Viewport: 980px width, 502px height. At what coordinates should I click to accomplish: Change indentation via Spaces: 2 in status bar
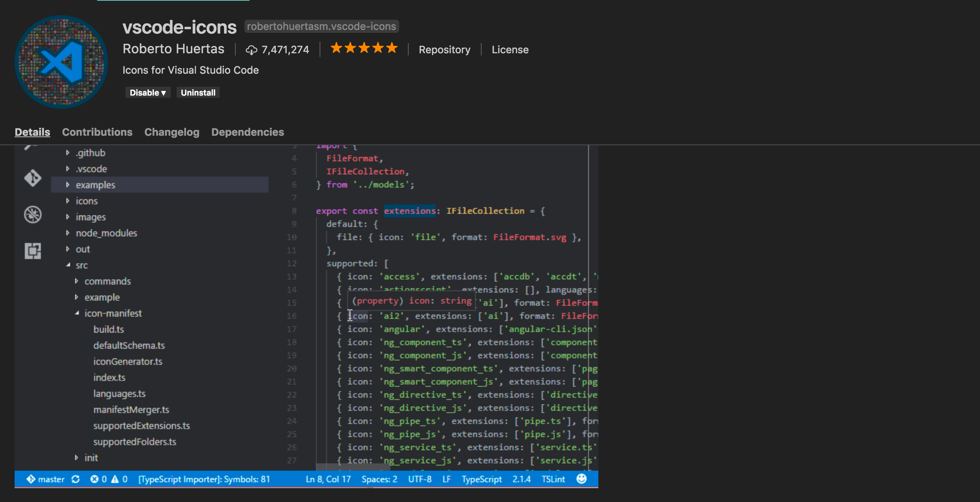click(379, 479)
